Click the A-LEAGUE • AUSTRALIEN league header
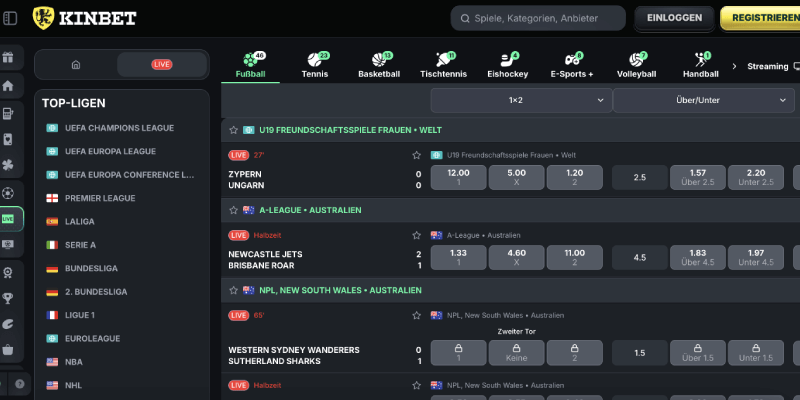Screen dimensions: 800x400 coord(310,210)
